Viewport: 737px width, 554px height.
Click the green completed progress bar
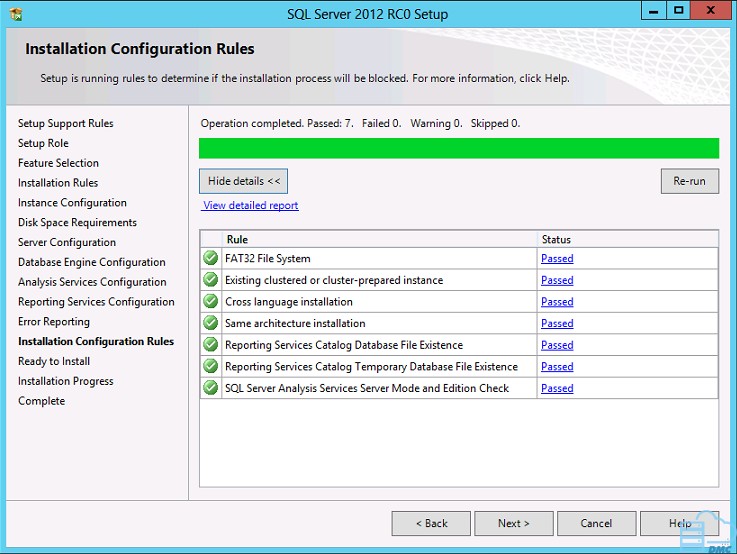[x=459, y=148]
